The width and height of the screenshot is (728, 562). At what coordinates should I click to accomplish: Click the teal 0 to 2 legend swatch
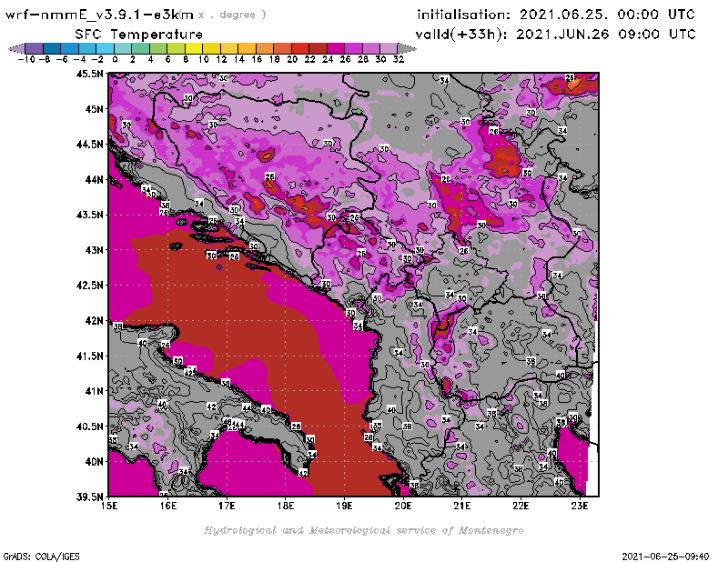(x=123, y=48)
